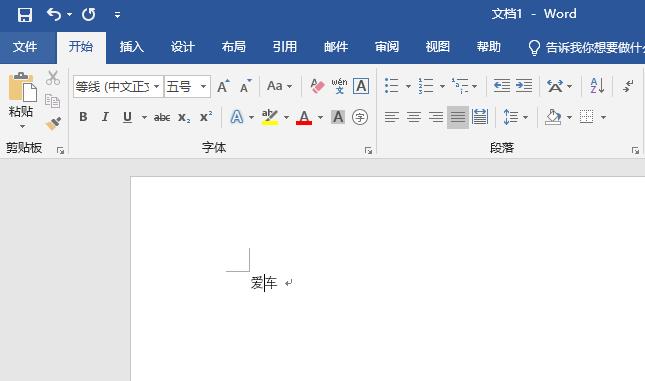
Task: Switch to the 邮件 tab
Action: point(336,47)
